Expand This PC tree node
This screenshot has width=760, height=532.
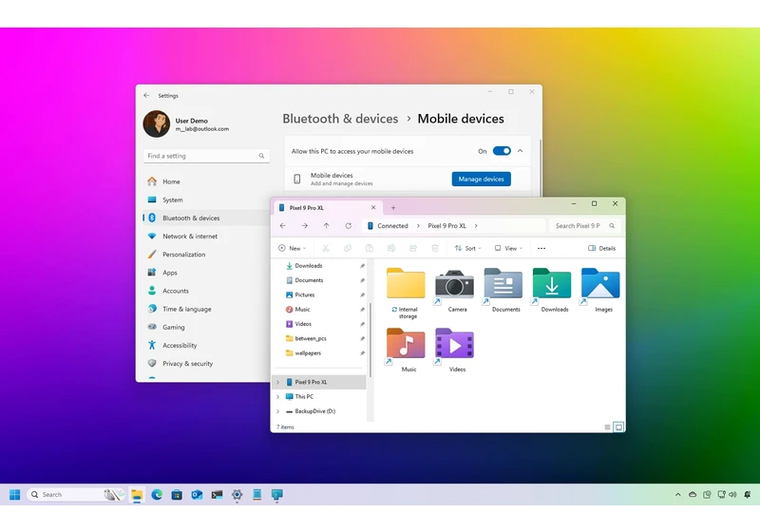click(277, 397)
